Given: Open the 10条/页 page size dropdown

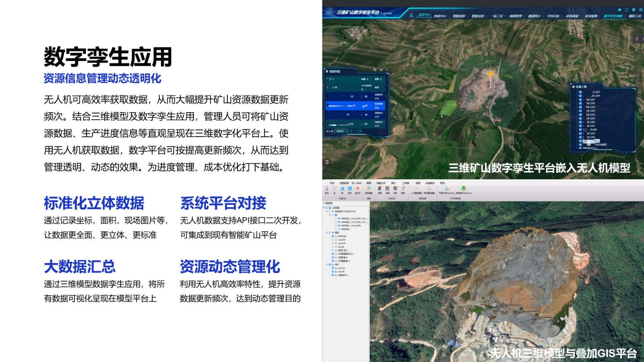Looking at the screenshot, I should tap(341, 131).
